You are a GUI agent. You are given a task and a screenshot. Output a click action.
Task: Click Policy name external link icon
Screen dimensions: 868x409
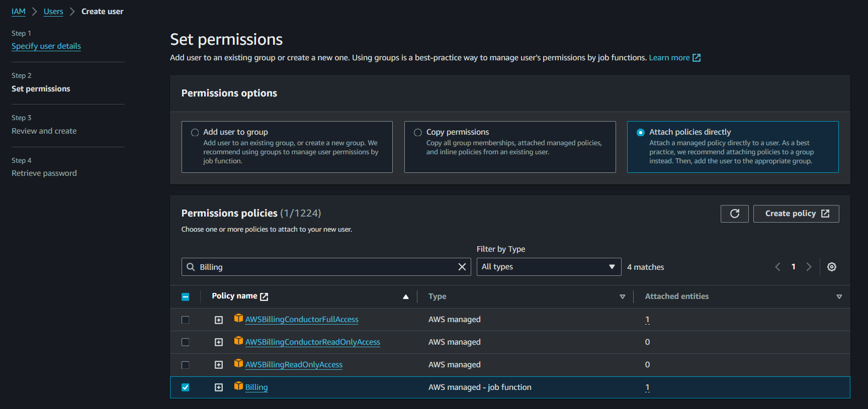264,296
